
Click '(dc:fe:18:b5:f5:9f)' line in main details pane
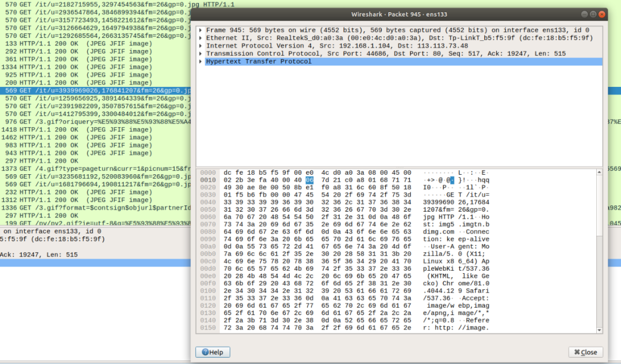coord(52,239)
